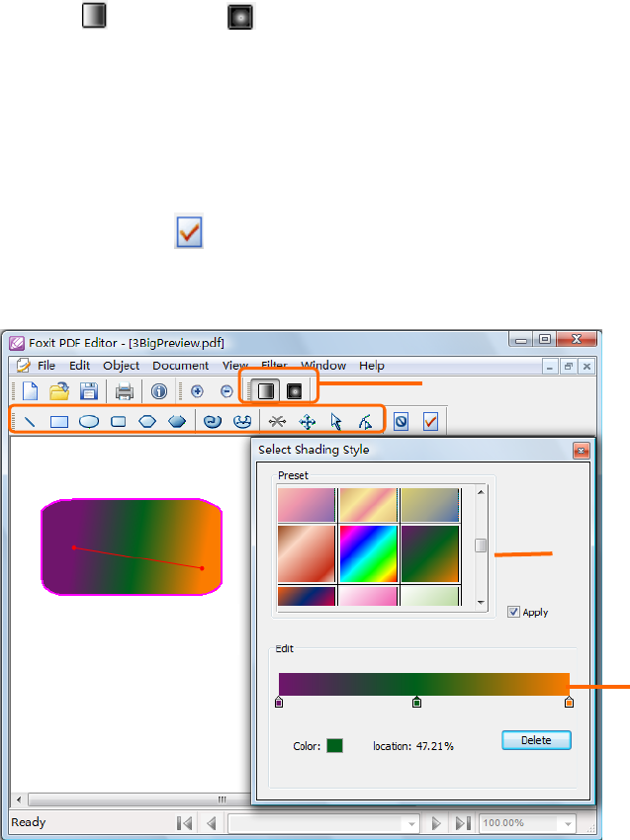Select the Line drawing tool

coord(30,422)
